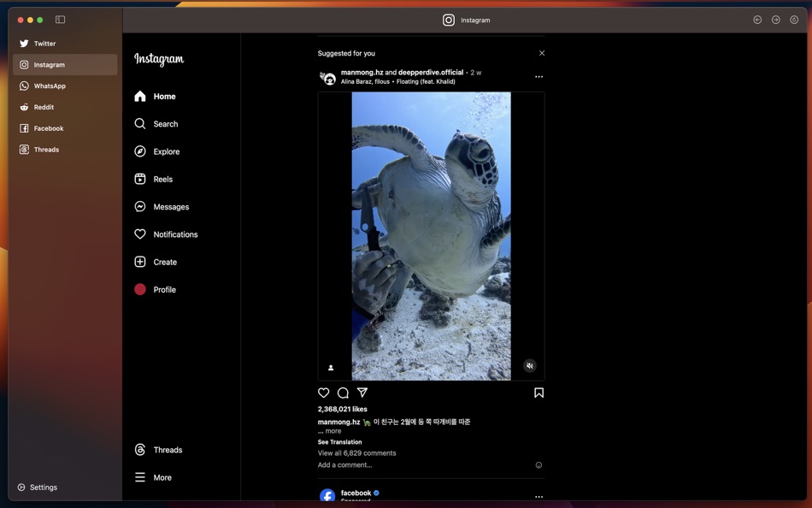
Task: Click the facebook profile avatar
Action: pyautogui.click(x=327, y=495)
